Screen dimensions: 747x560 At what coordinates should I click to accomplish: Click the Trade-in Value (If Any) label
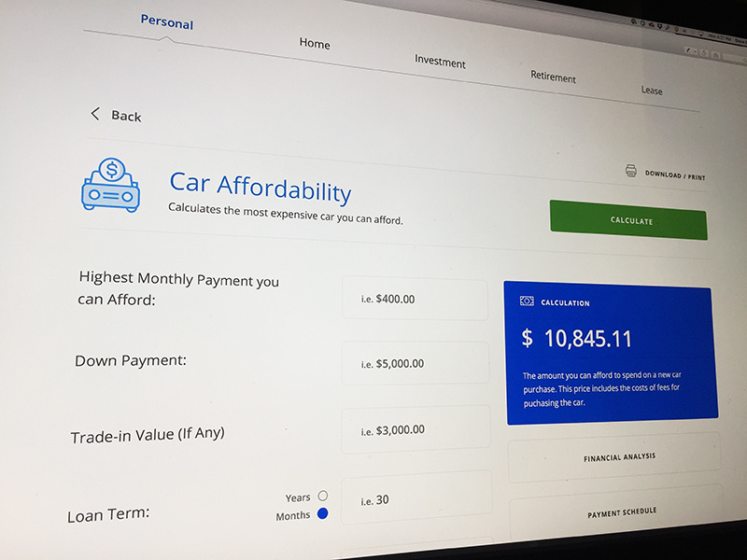coord(148,435)
